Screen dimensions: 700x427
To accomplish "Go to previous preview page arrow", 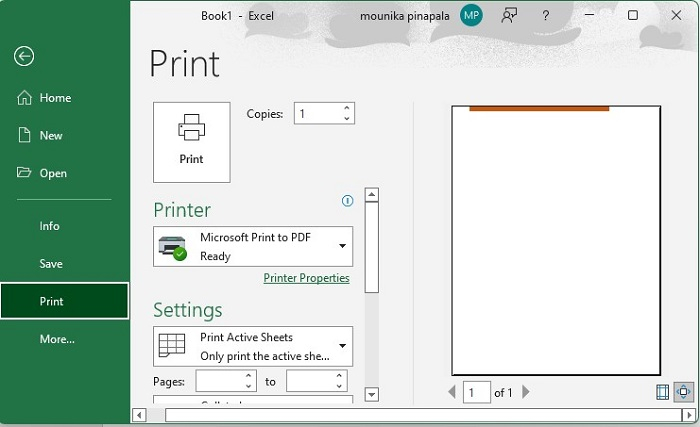I will (452, 392).
